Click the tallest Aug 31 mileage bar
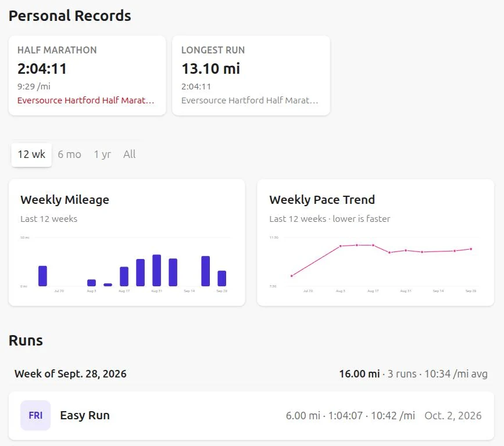The image size is (504, 446). click(x=156, y=271)
